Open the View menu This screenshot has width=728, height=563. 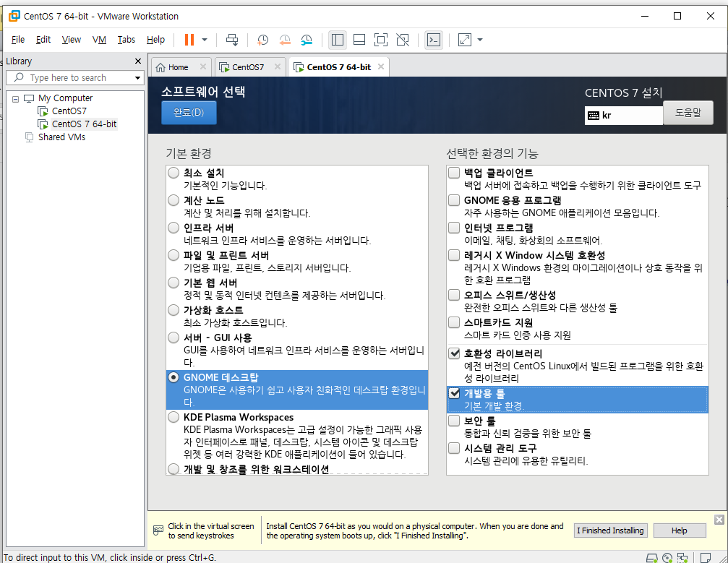pyautogui.click(x=71, y=40)
